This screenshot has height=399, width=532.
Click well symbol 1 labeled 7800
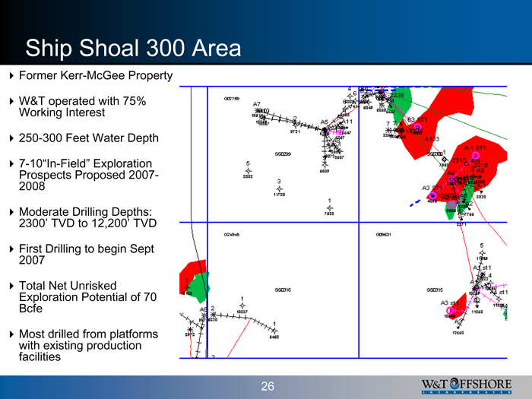pyautogui.click(x=328, y=207)
